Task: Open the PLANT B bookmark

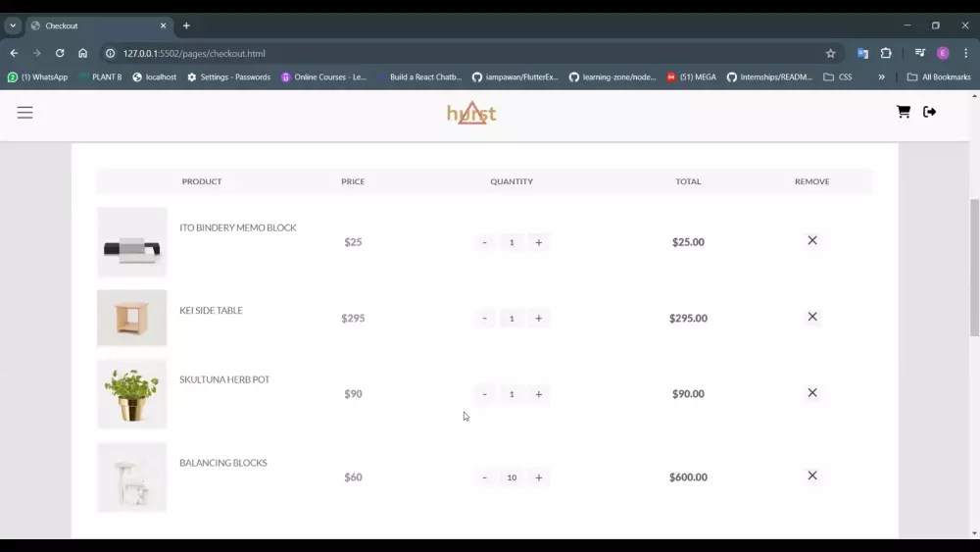Action: (100, 76)
